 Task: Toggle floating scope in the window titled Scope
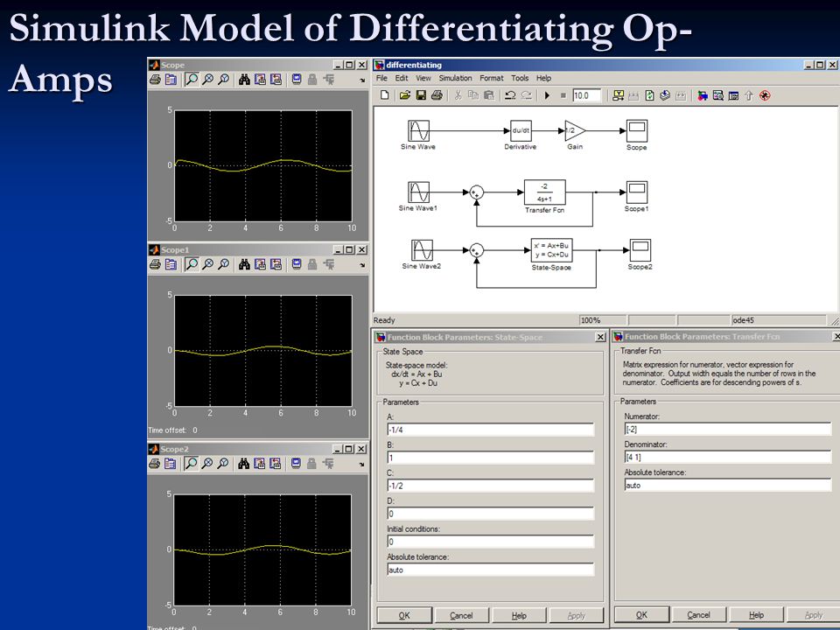297,80
